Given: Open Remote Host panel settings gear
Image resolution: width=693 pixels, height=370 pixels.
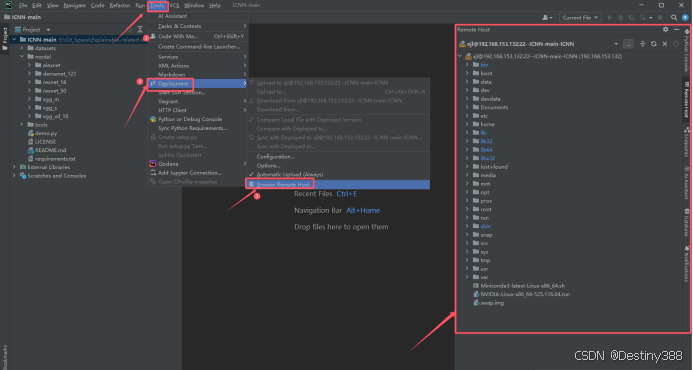Looking at the screenshot, I should [x=666, y=30].
